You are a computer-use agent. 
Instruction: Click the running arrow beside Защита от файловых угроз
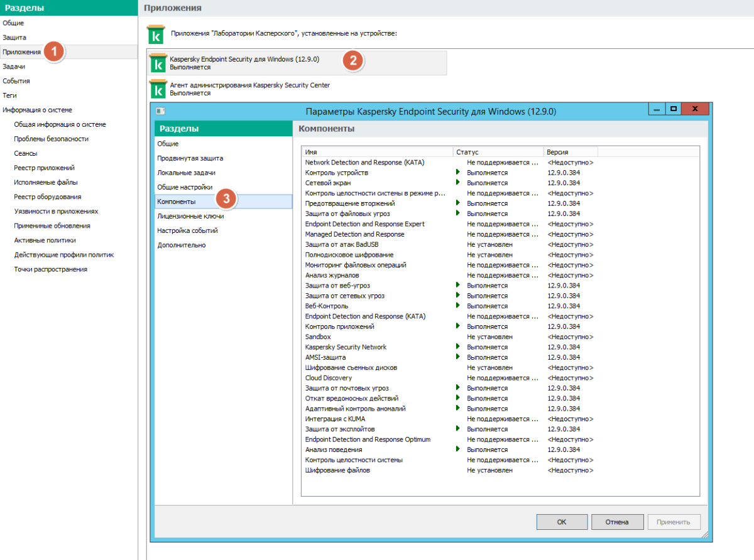coord(458,213)
